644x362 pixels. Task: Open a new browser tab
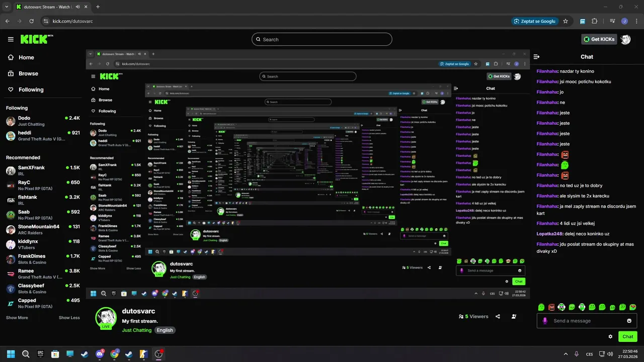98,7
